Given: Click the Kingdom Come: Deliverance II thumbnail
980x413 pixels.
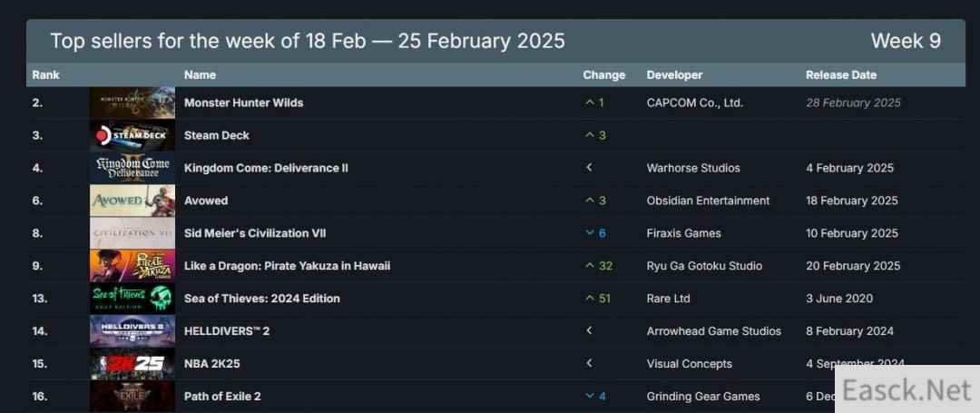Looking at the screenshot, I should click(132, 168).
